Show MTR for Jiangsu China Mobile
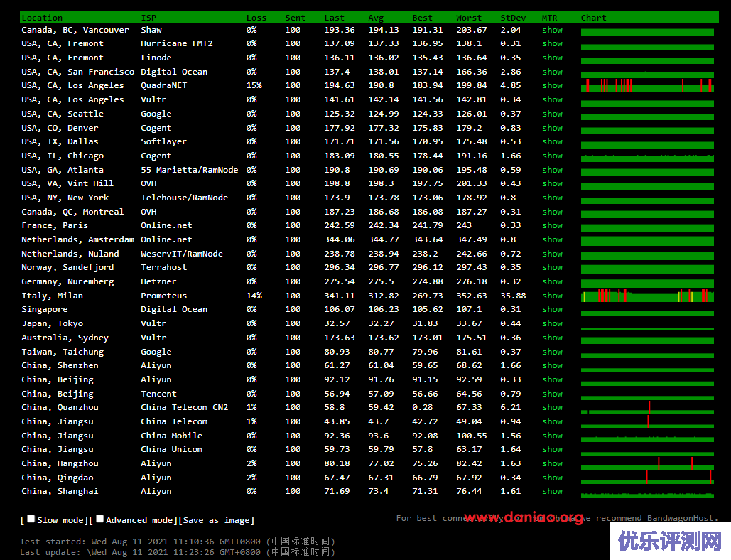Screen dimensions: 731x560 (553, 436)
